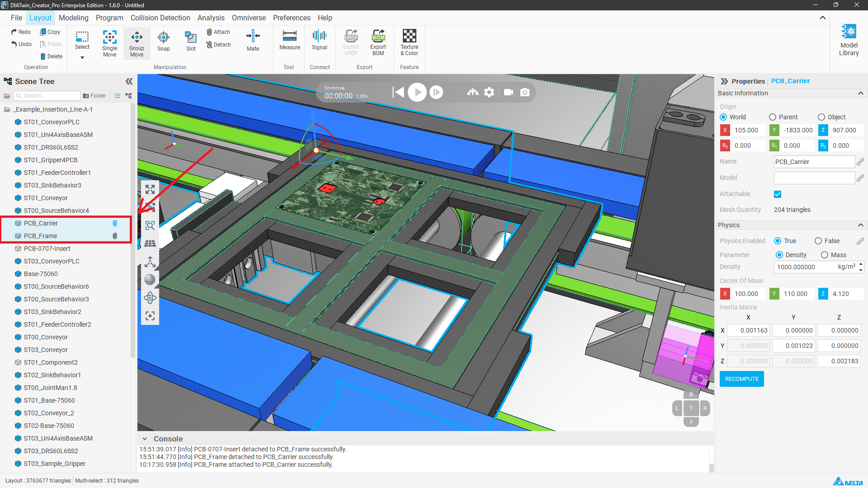The image size is (868, 488).
Task: Click Export BOM
Action: 378,42
